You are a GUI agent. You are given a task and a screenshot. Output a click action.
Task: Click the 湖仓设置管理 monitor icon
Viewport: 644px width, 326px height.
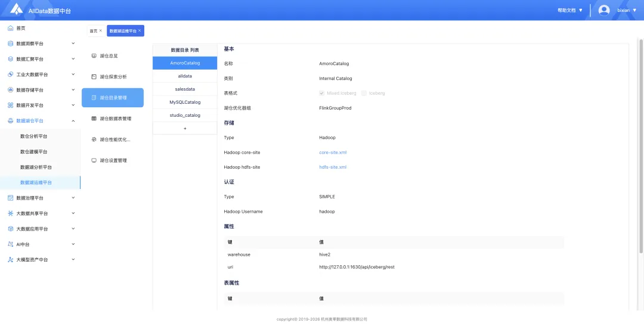click(94, 160)
